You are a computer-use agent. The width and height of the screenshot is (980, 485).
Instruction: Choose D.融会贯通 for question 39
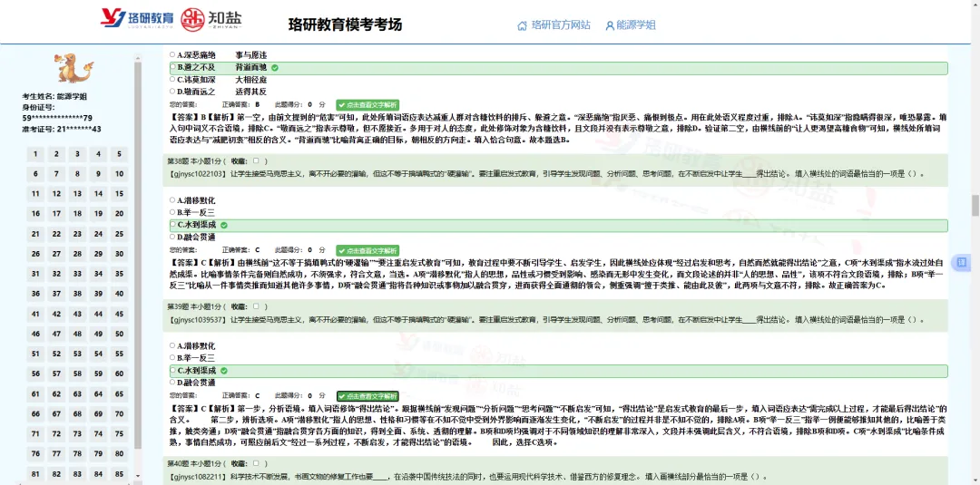173,382
